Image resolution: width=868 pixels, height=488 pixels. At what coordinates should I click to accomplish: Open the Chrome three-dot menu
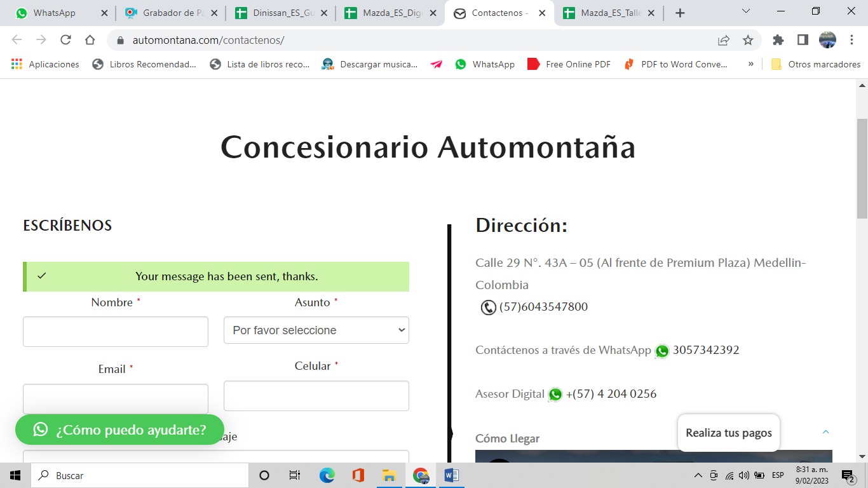pos(851,40)
